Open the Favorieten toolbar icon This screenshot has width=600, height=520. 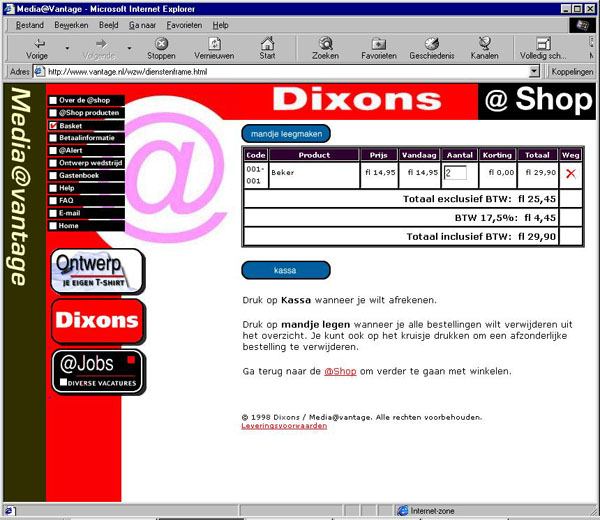coord(379,43)
